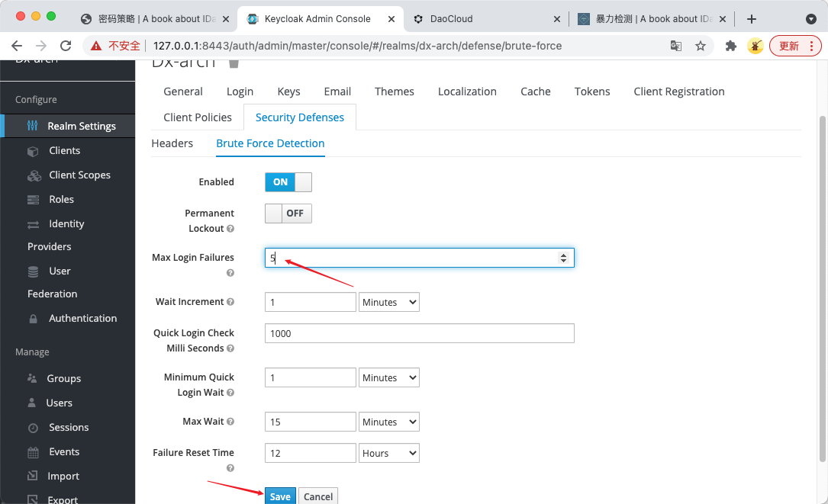Open the Client Policies tab

(198, 117)
